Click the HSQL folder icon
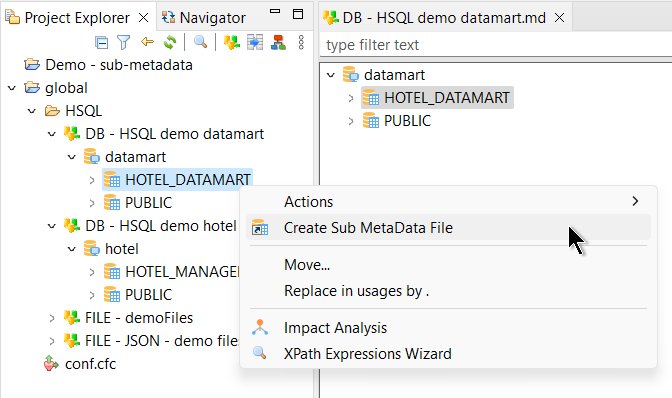Image resolution: width=672 pixels, height=398 pixels. pos(52,111)
